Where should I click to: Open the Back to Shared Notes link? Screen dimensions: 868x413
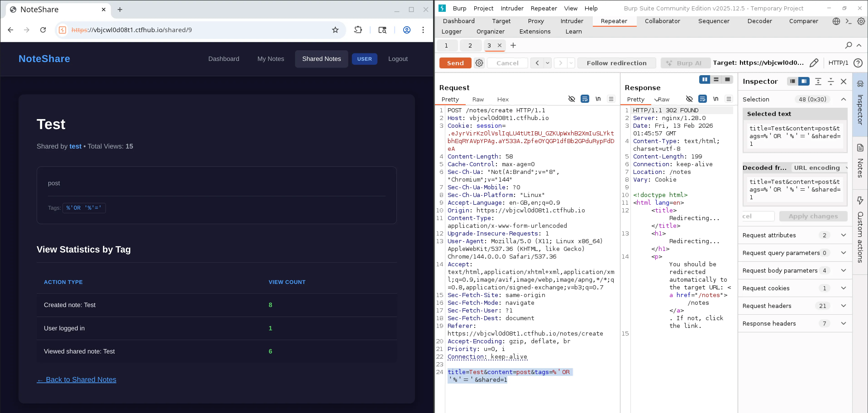point(76,380)
